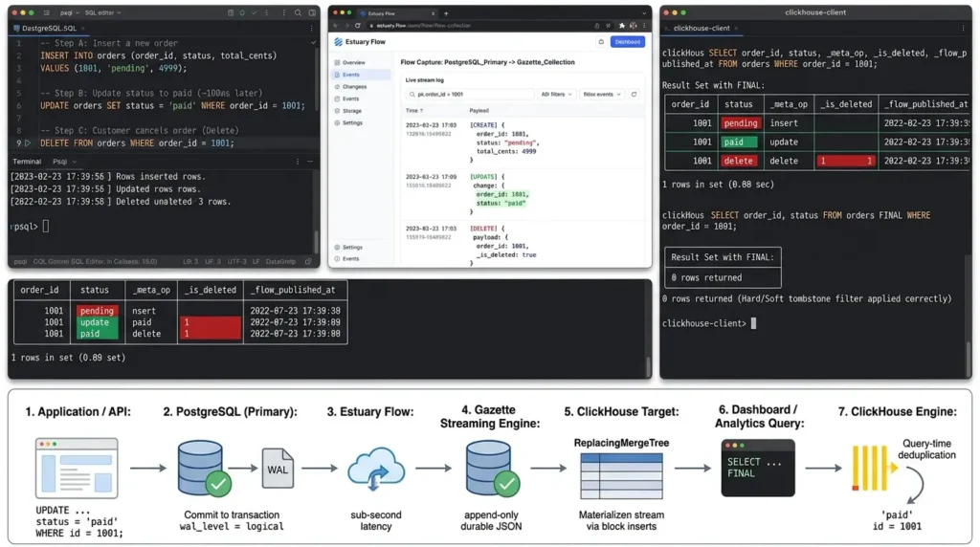Click the hamburger list icon in psql editor title bar

point(46,12)
